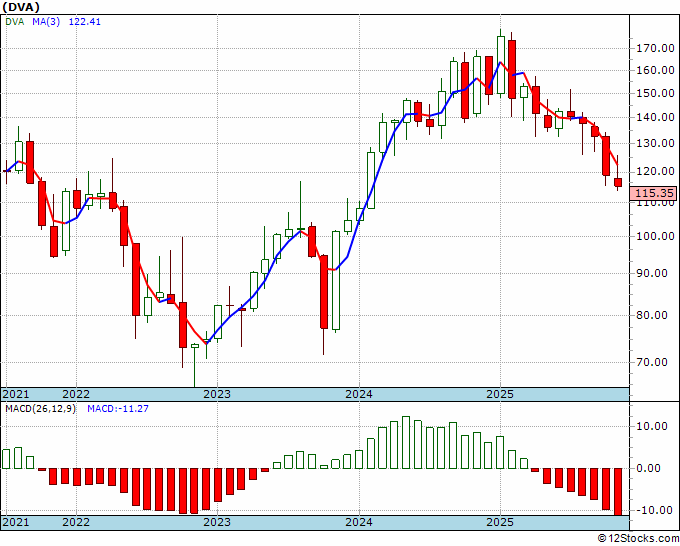Image resolution: width=680 pixels, height=546 pixels.
Task: Click the 140.00 price axis label
Action: point(655,117)
